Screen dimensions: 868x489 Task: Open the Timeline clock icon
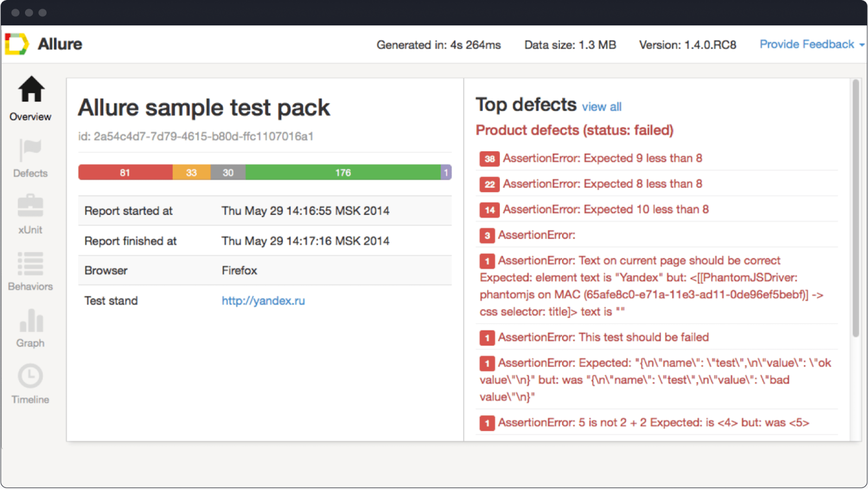[30, 376]
